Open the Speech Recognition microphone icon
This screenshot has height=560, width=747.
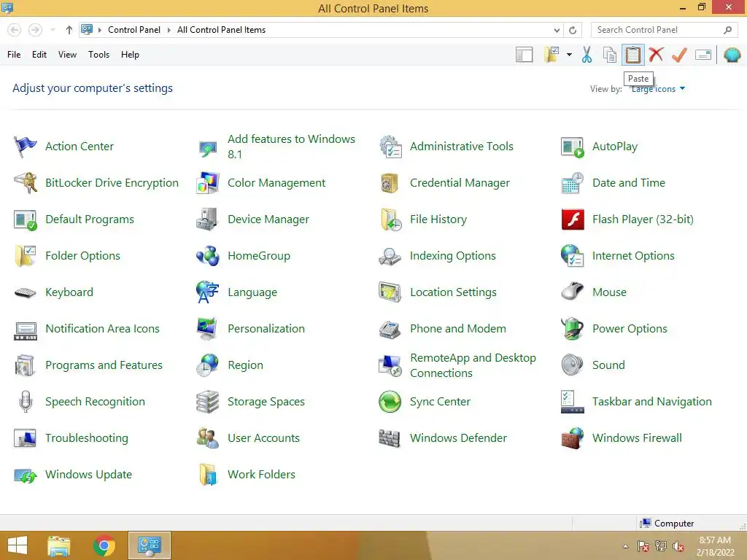[26, 402]
